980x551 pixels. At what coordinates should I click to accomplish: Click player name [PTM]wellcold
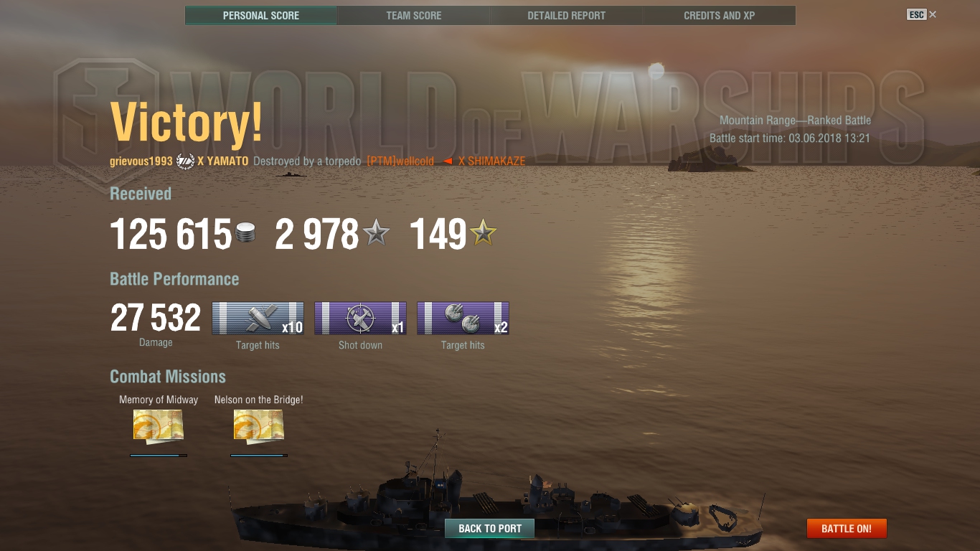(400, 161)
